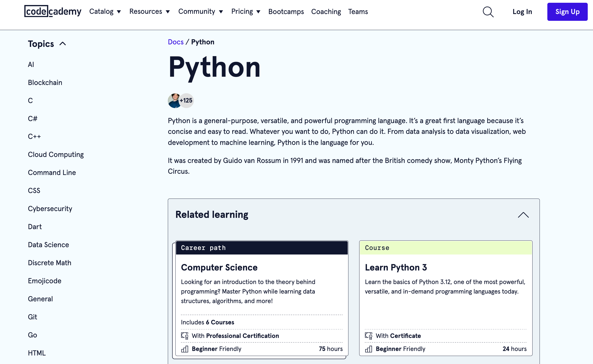Click the Professional Certification icon
The image size is (593, 364).
(x=185, y=336)
